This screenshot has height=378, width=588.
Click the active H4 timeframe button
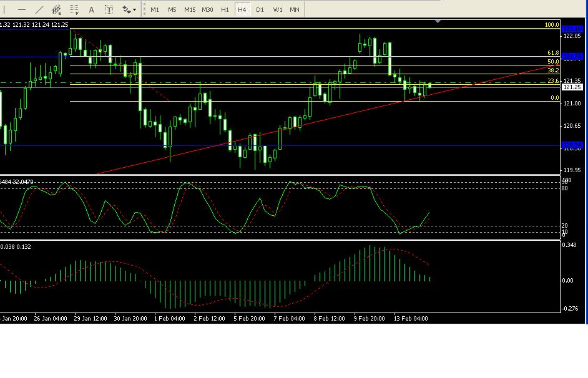tap(242, 9)
